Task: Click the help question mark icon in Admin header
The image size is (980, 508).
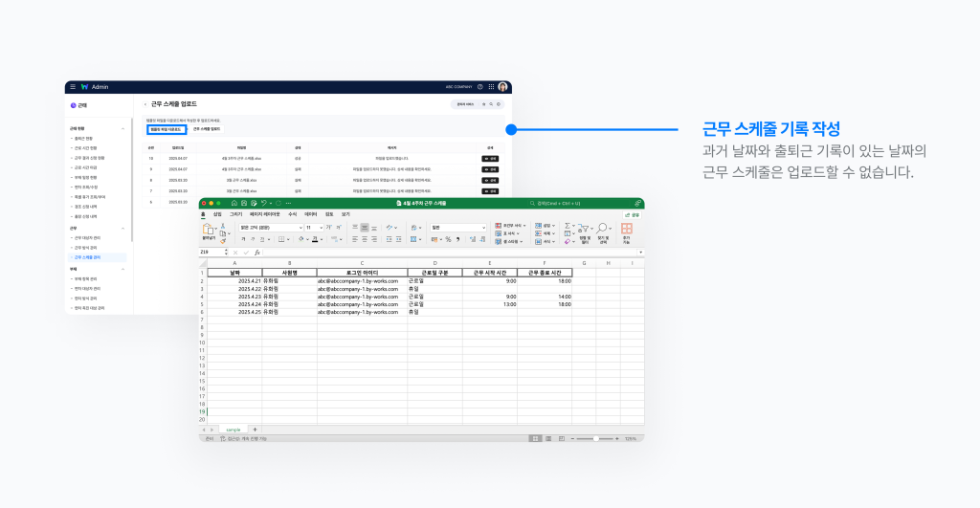Action: coord(480,87)
